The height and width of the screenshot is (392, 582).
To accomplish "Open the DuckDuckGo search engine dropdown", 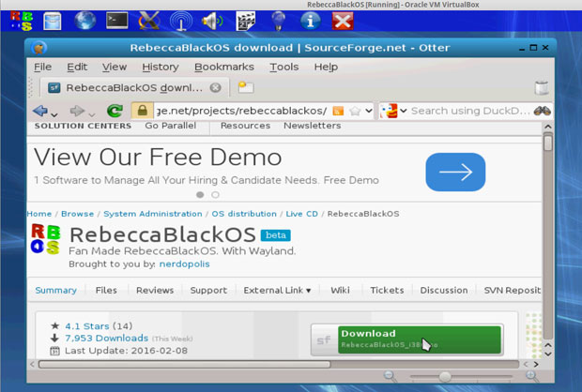I will click(404, 111).
